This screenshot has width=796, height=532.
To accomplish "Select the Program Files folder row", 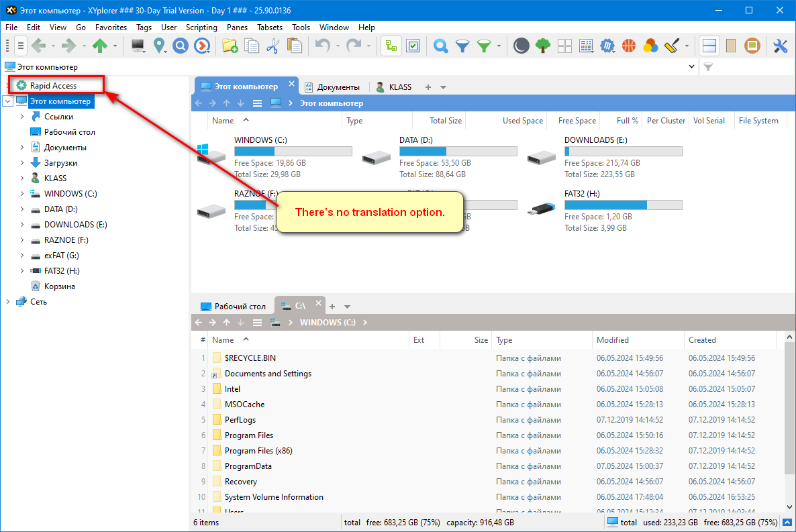I will coord(249,435).
